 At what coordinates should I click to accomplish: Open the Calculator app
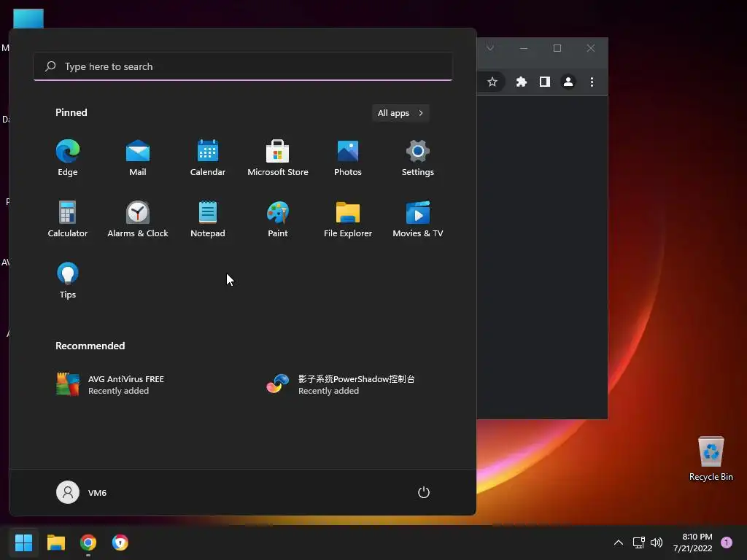(x=68, y=219)
